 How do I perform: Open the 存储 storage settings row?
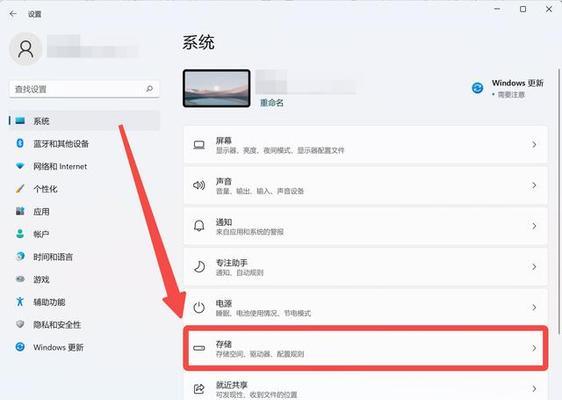click(x=366, y=348)
